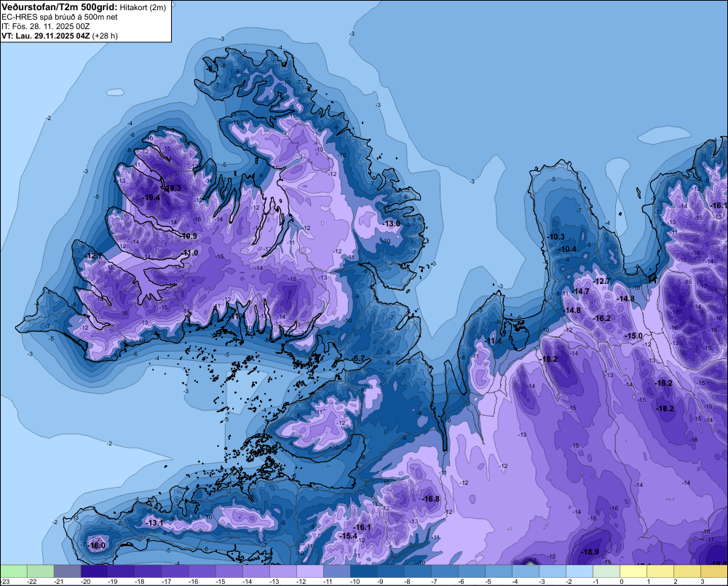Screen dimensions: 728x586
Task: Click the -6.7 temperature value
Action: click(x=358, y=358)
